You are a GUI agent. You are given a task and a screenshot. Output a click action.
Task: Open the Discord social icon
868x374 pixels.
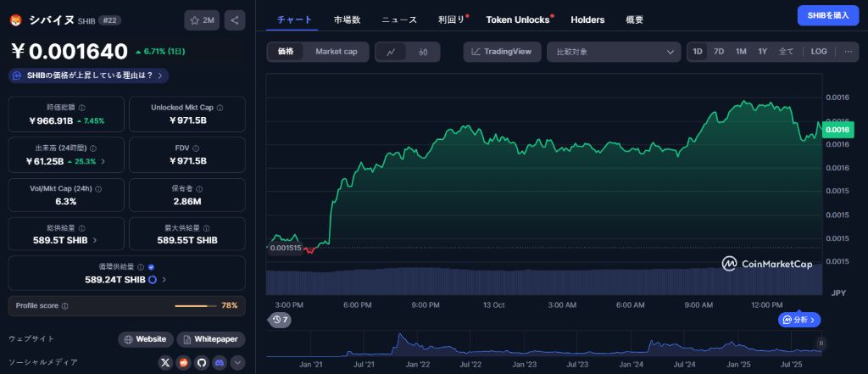click(x=220, y=362)
